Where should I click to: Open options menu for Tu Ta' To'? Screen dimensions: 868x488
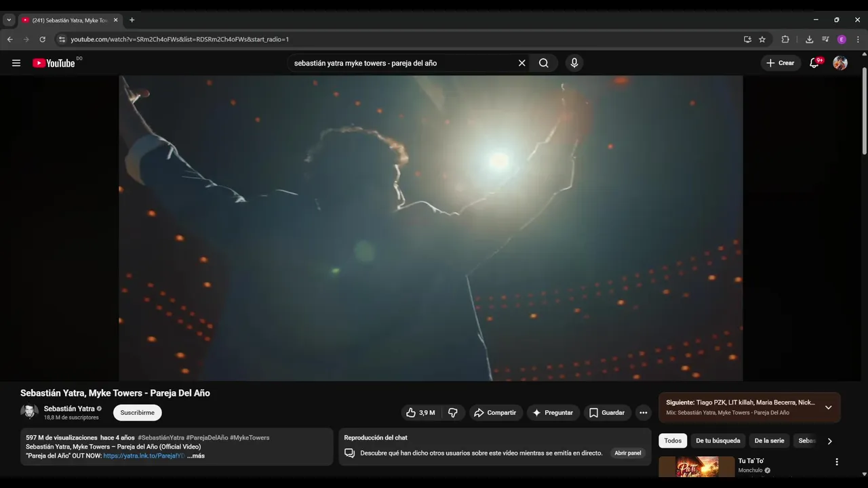tap(837, 462)
